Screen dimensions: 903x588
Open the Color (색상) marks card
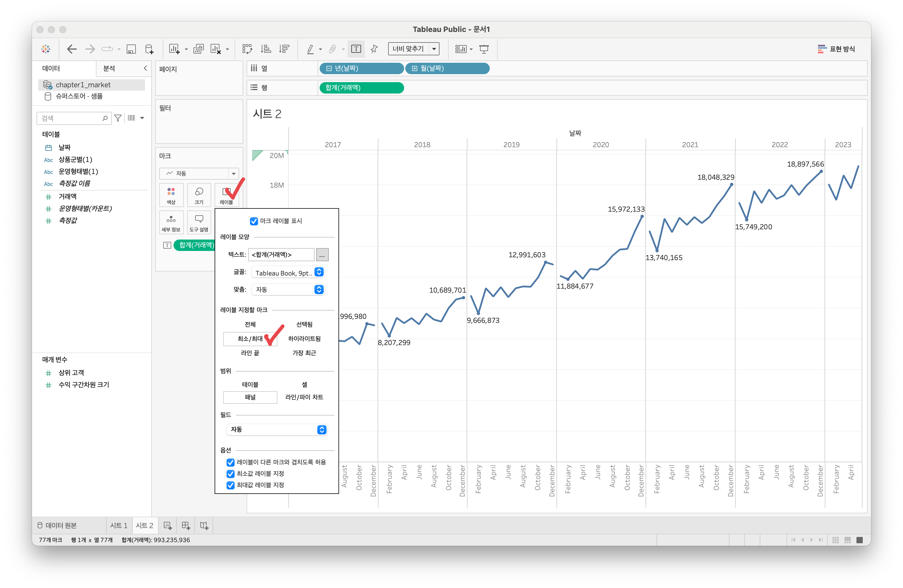(x=171, y=195)
